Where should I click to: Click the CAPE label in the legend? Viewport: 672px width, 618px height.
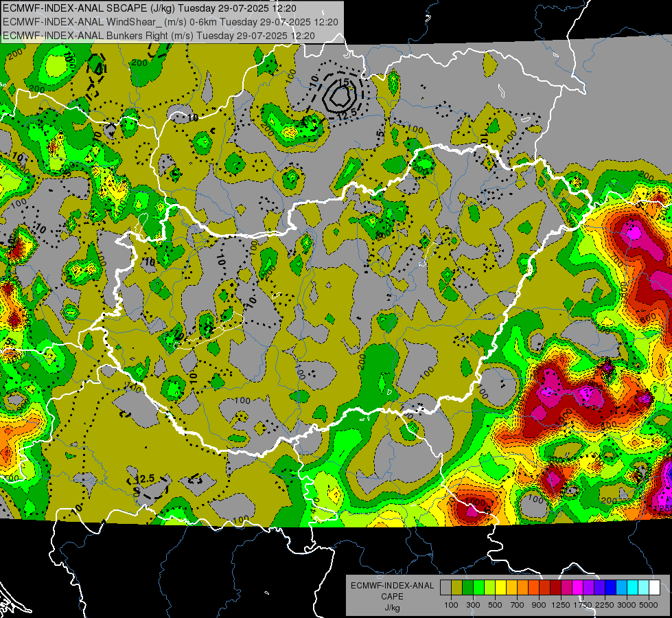coord(392,597)
